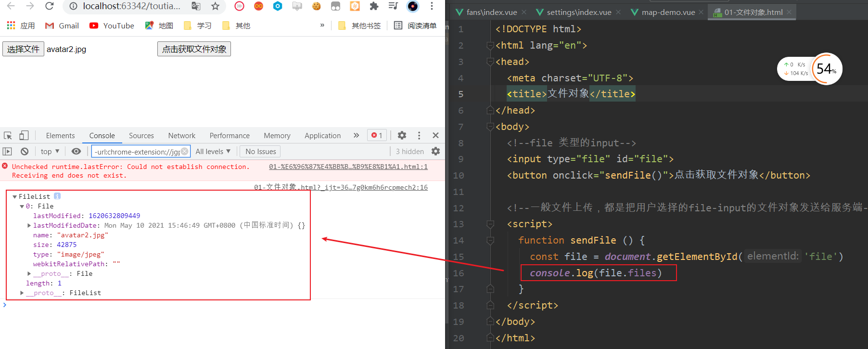Close the map-demo.vue editor tab
This screenshot has width=868, height=349.
pyautogui.click(x=701, y=12)
